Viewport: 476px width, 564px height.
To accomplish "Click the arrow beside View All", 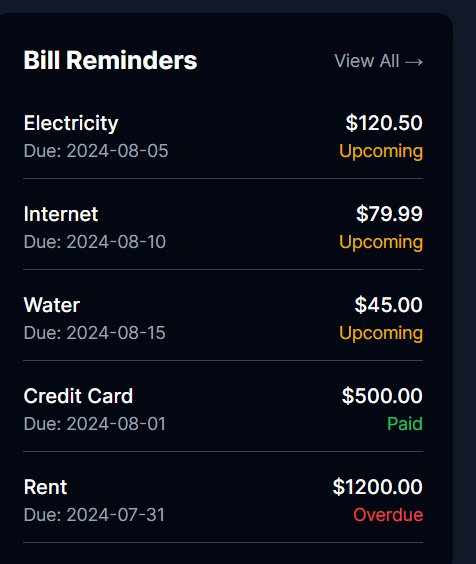I will point(414,62).
